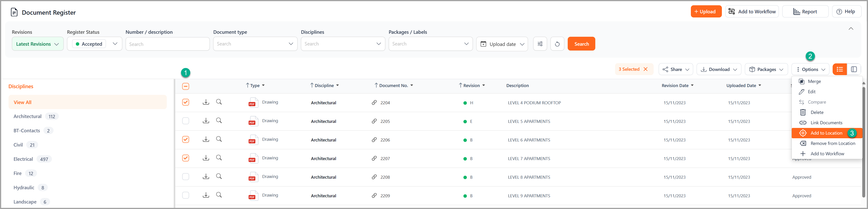The image size is (868, 209).
Task: Open the Register Status Accepted dropdown
Action: tap(94, 44)
